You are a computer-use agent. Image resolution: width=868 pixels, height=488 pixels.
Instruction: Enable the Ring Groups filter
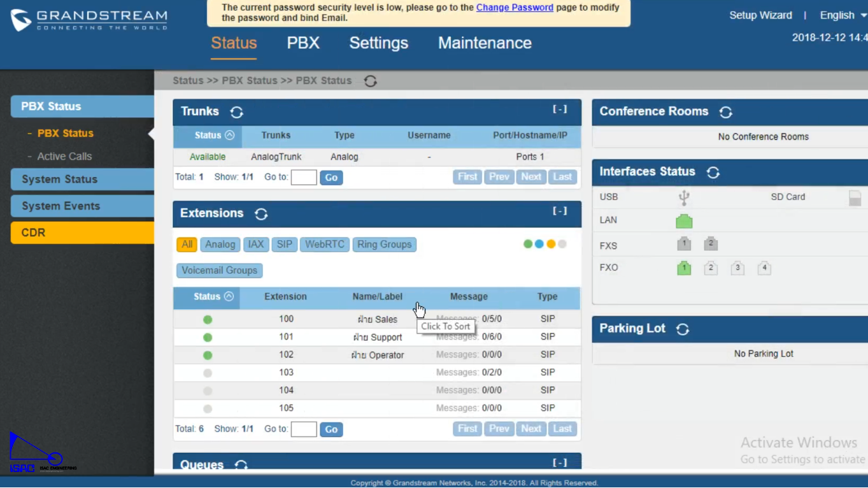pos(384,245)
